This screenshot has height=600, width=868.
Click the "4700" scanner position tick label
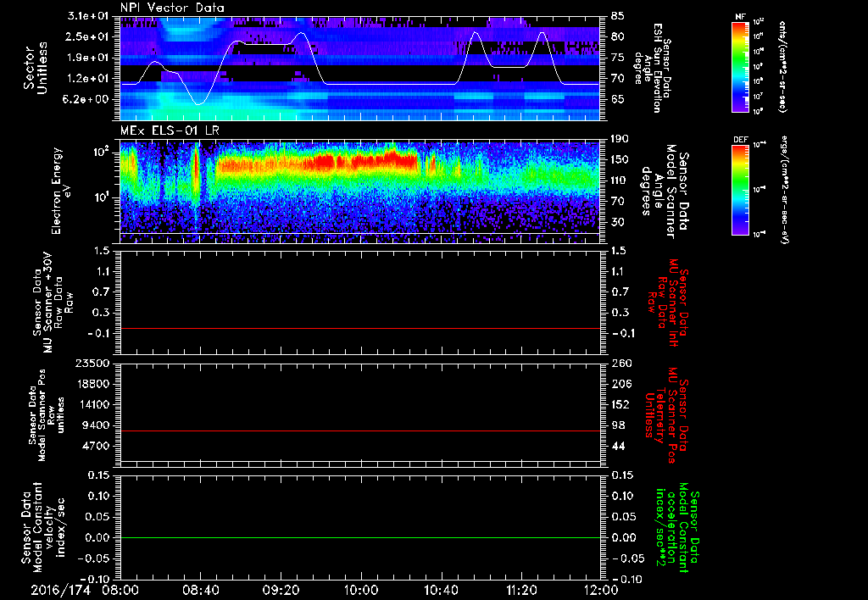coord(97,446)
